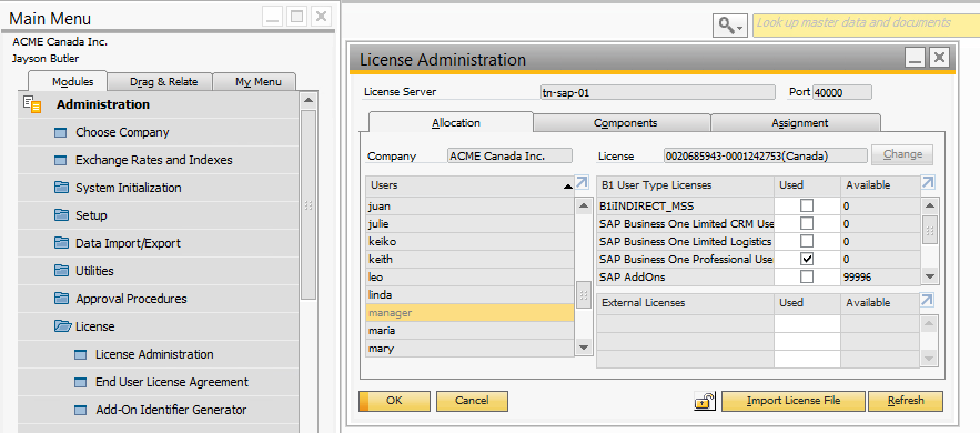The width and height of the screenshot is (980, 433).
Task: Click the Import License File button
Action: pos(793,401)
